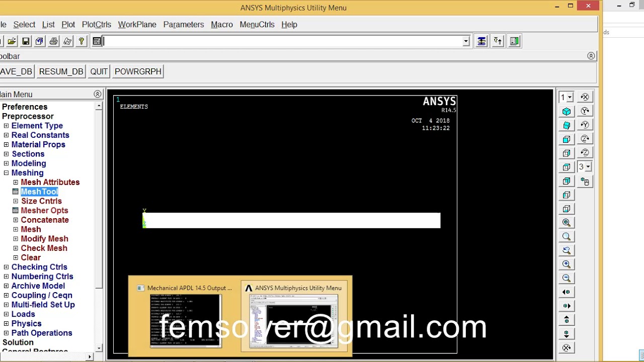The width and height of the screenshot is (644, 362).
Task: Collapse the Main Menu panel chevron
Action: tap(97, 94)
